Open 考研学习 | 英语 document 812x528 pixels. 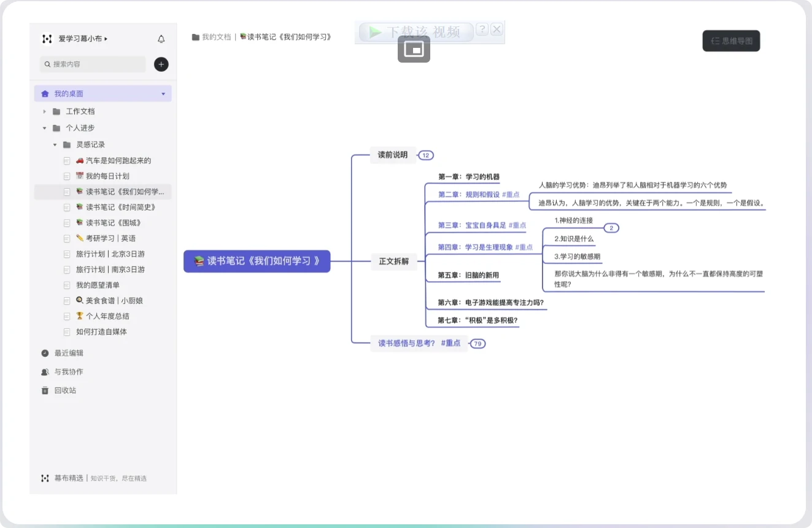[x=106, y=239]
